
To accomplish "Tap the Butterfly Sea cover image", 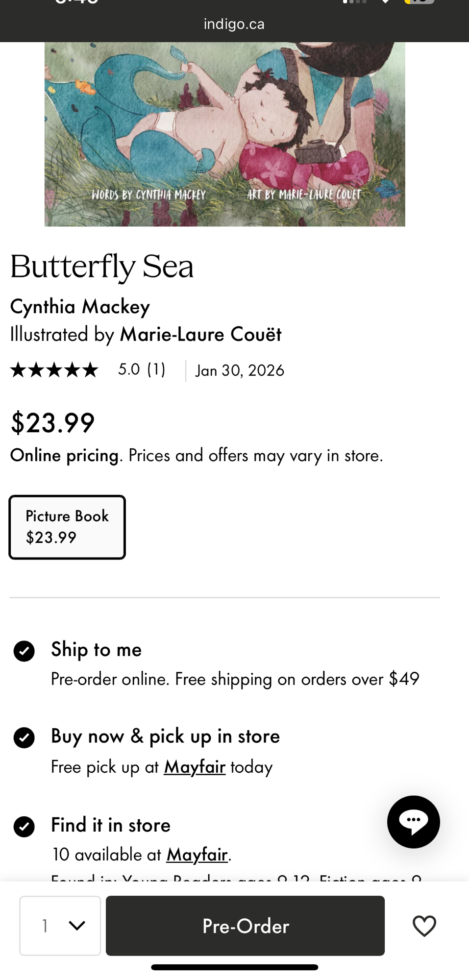I will (224, 134).
